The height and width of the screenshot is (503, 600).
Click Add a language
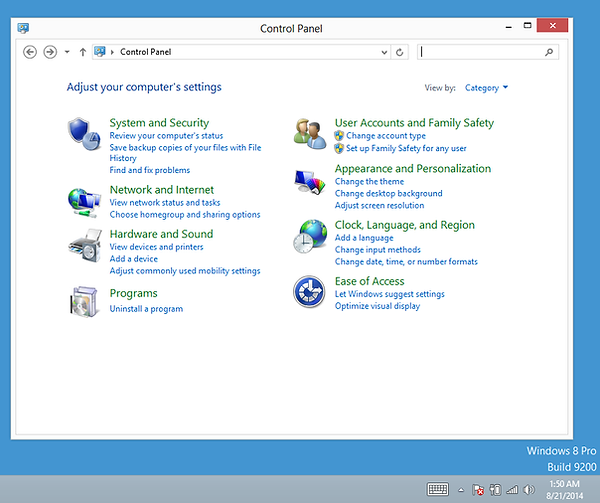coord(364,238)
